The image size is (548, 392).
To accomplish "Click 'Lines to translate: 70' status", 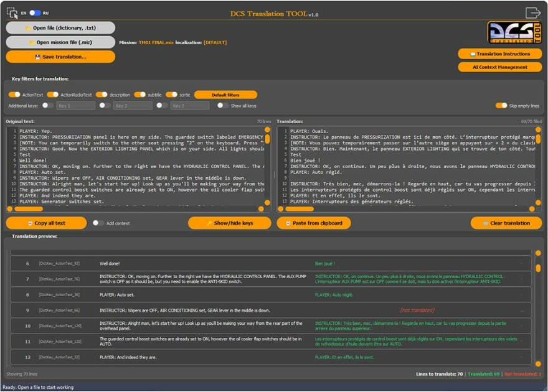I will pyautogui.click(x=439, y=374).
